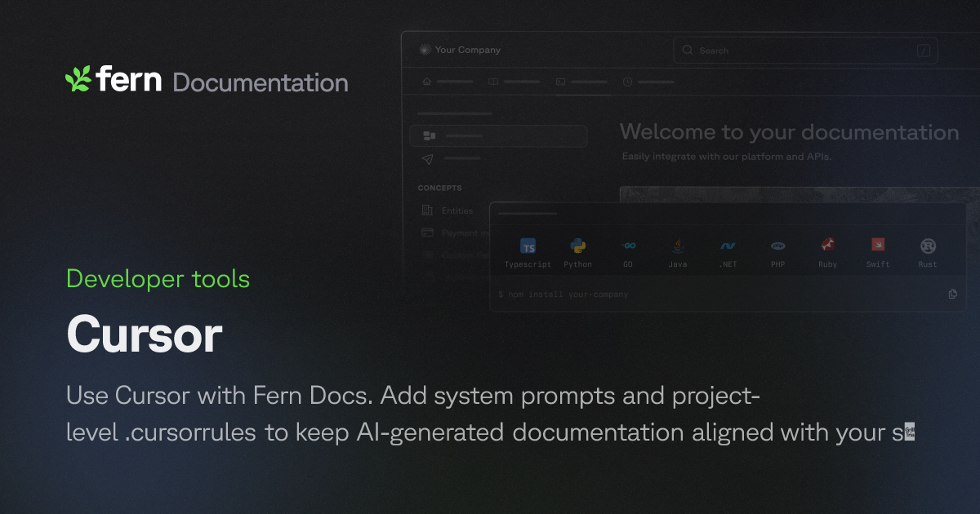Pick the PHP language icon

point(777,246)
